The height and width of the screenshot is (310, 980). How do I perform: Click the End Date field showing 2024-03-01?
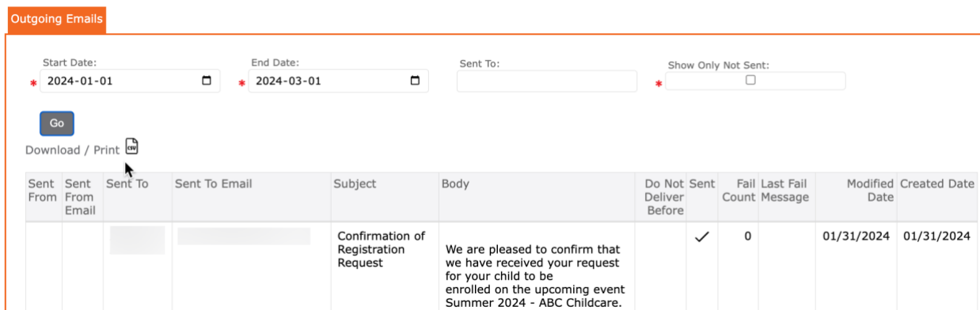coord(338,81)
